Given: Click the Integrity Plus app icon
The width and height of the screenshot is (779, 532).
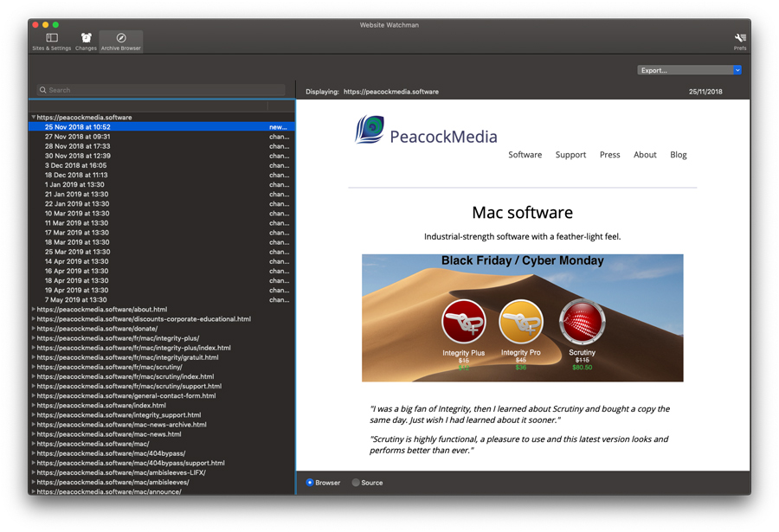Looking at the screenshot, I should (463, 322).
